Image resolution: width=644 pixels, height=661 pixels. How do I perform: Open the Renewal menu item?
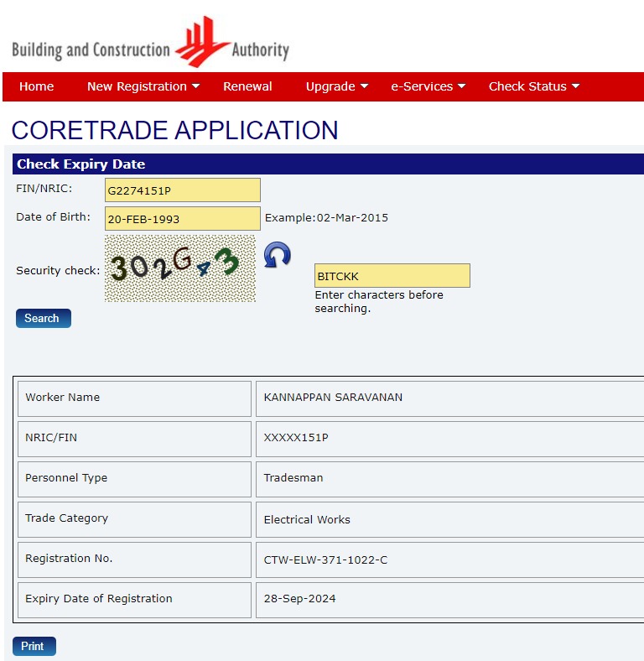click(247, 86)
